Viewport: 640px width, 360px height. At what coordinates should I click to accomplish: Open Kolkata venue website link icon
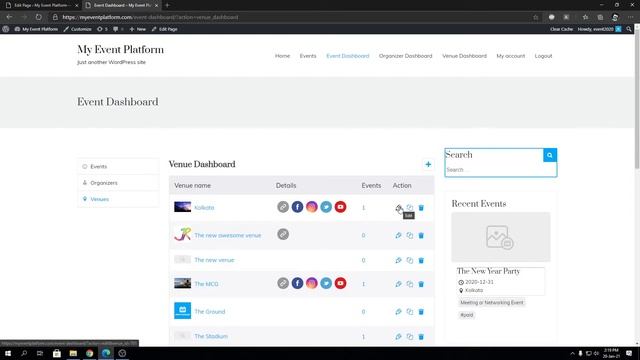(283, 207)
